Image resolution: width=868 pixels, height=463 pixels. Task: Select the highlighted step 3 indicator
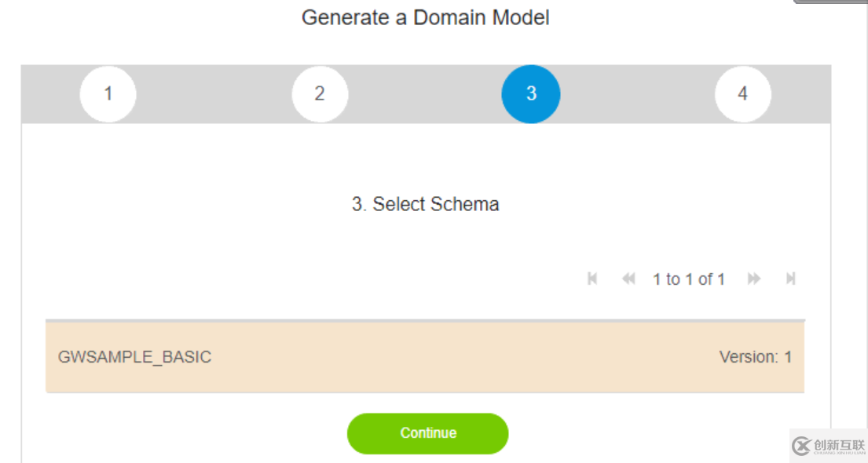(530, 93)
